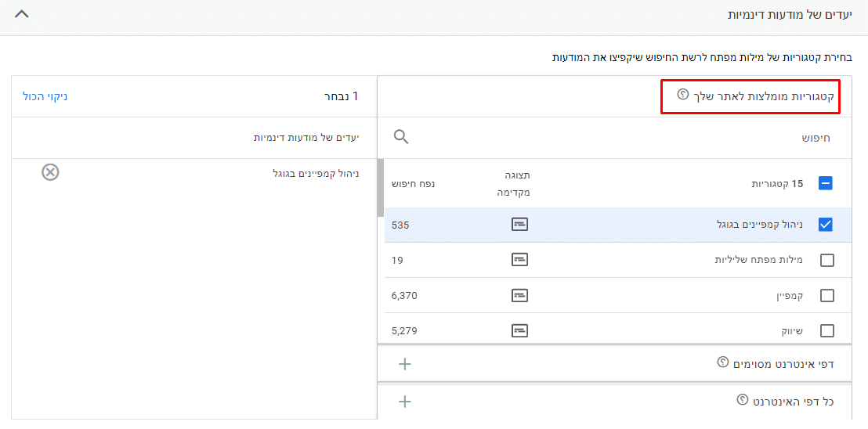Image resolution: width=868 pixels, height=429 pixels.
Task: Preview ad icon for מילות מפתח שליליות row
Action: (x=519, y=260)
